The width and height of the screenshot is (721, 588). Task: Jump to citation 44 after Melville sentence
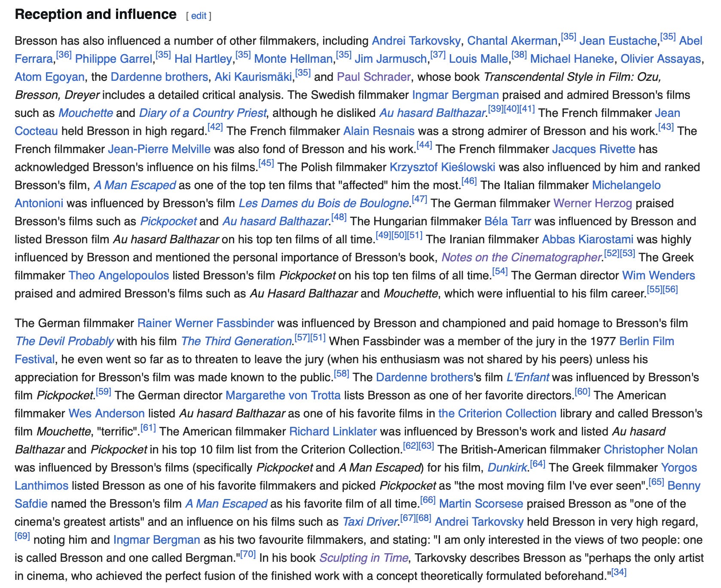pyautogui.click(x=425, y=145)
